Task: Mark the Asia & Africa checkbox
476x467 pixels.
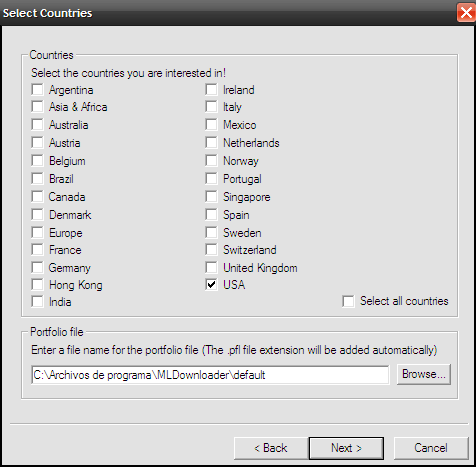Action: (37, 107)
